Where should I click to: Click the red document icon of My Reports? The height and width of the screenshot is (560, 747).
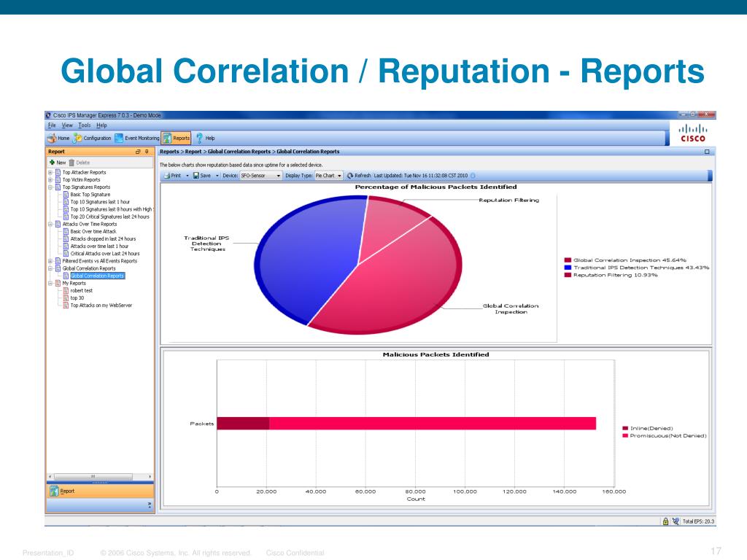(58, 283)
